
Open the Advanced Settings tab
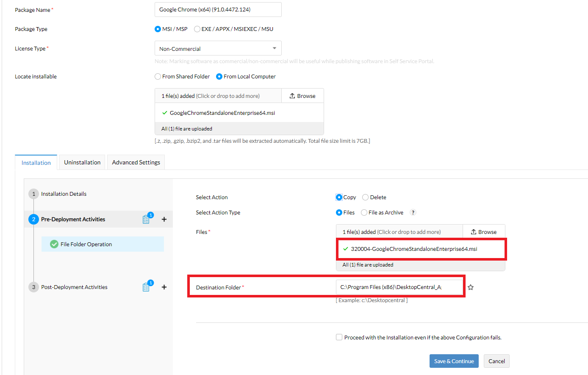[x=136, y=162]
